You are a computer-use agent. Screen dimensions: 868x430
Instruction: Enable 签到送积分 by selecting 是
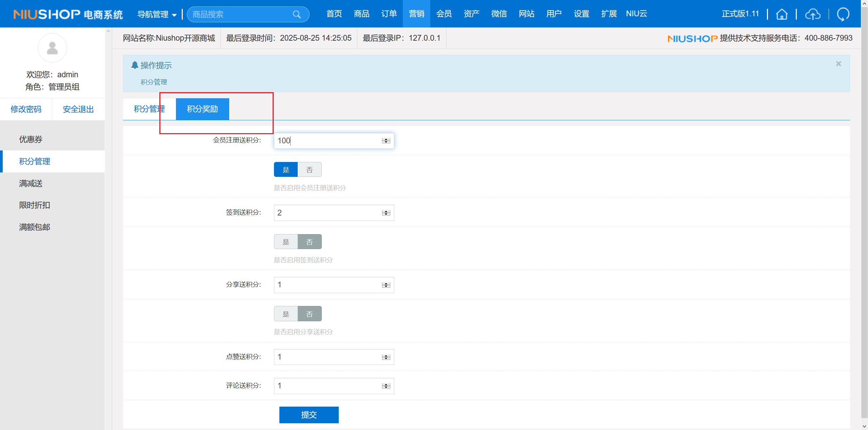click(x=286, y=242)
